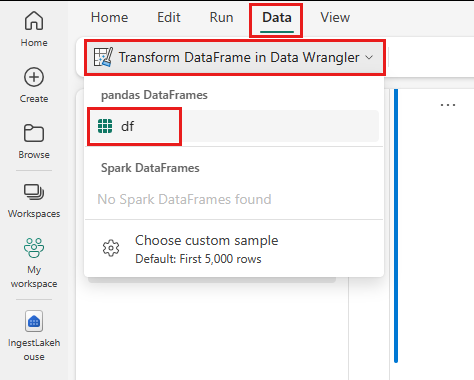
Task: Open the Browse folder icon
Action: (x=34, y=133)
